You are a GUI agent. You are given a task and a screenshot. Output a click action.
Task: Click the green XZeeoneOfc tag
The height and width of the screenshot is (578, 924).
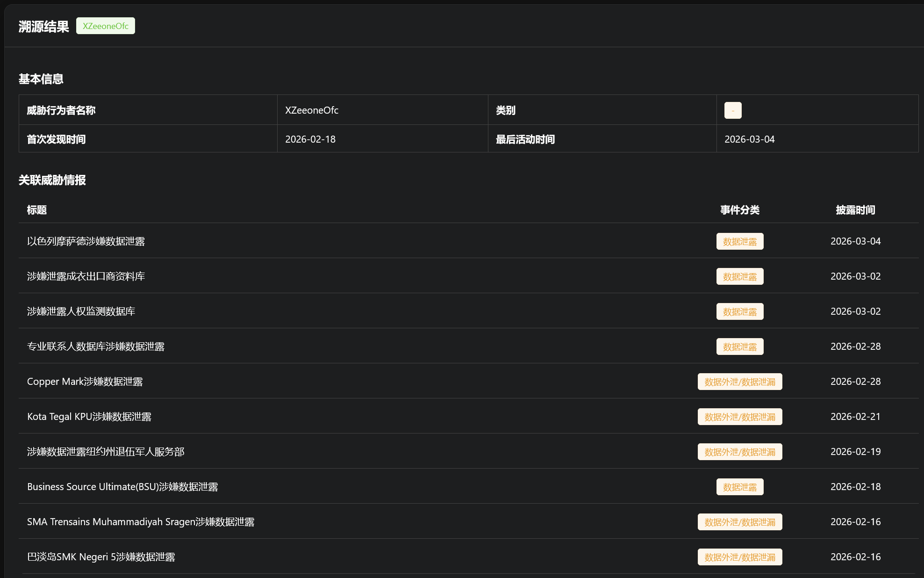[x=105, y=26]
